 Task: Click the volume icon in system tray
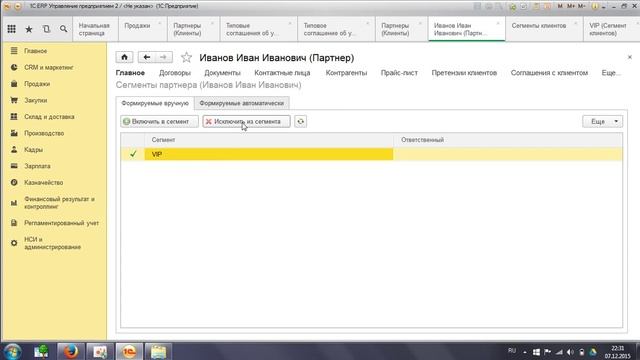click(570, 352)
